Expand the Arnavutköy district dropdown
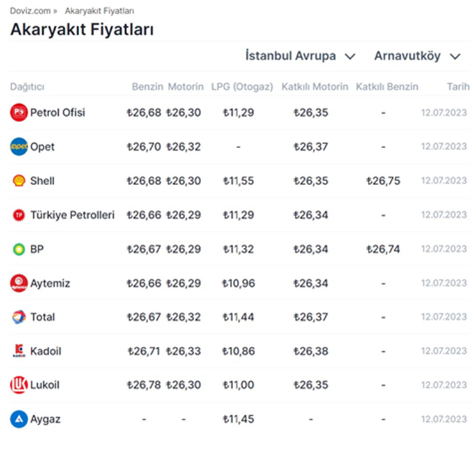This screenshot has height=449, width=476. (417, 56)
